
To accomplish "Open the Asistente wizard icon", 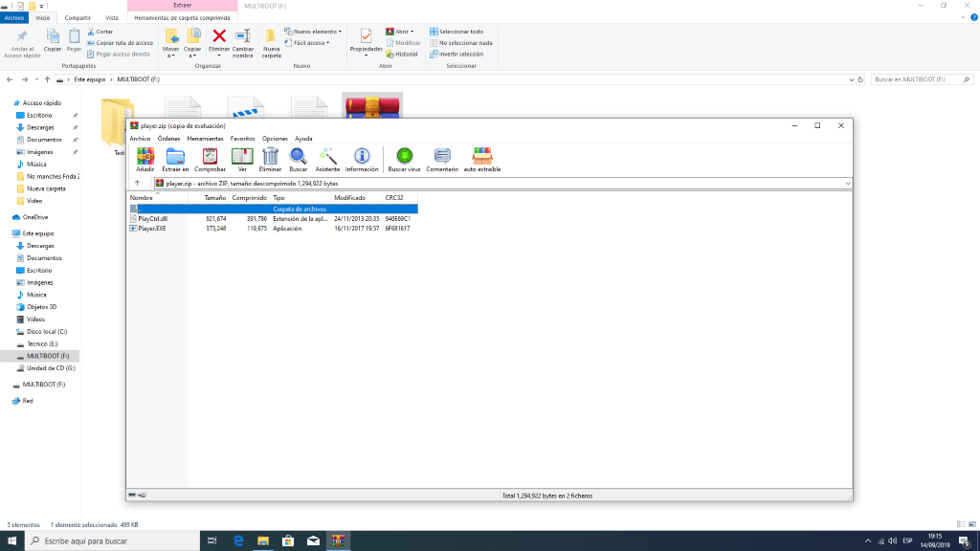I will click(327, 159).
